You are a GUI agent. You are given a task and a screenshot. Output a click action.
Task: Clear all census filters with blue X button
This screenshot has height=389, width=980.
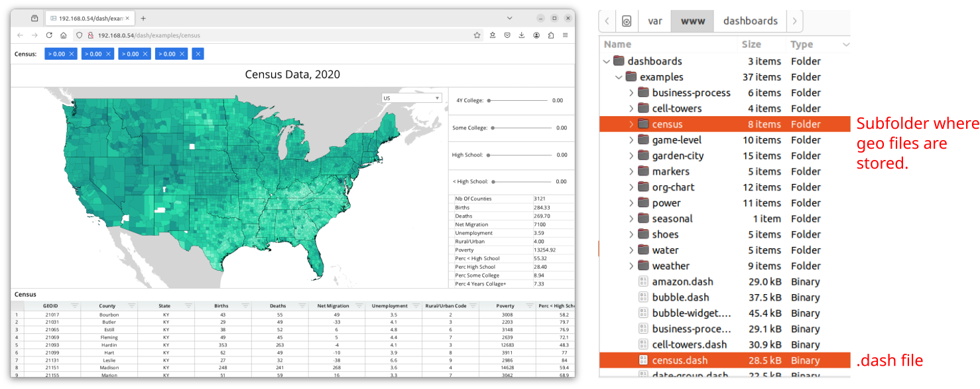tap(198, 54)
